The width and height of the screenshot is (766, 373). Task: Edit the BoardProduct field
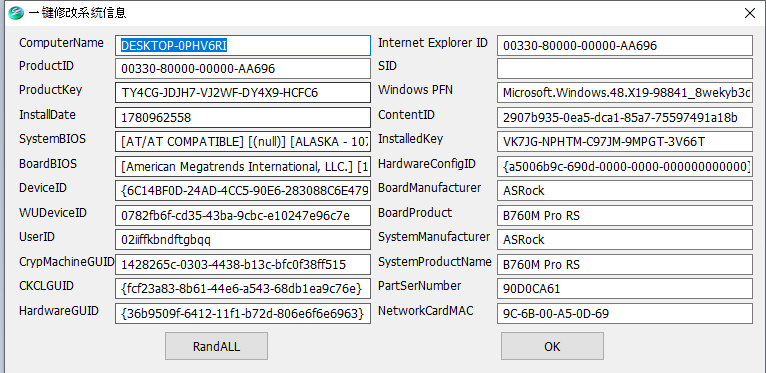pos(625,215)
